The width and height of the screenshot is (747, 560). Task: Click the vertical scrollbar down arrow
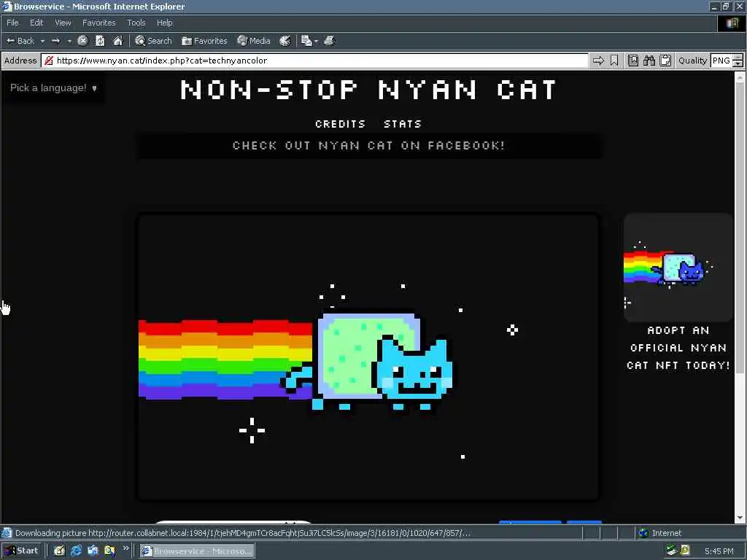(740, 518)
